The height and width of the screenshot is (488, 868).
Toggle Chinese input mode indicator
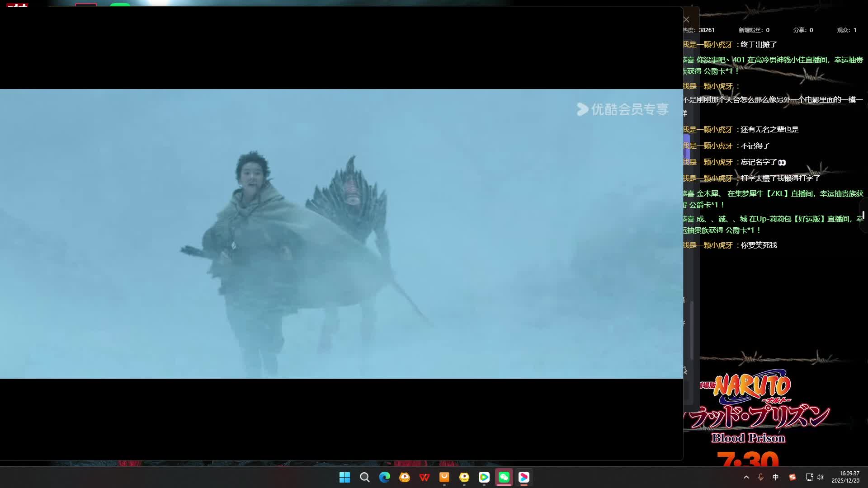coord(776,477)
